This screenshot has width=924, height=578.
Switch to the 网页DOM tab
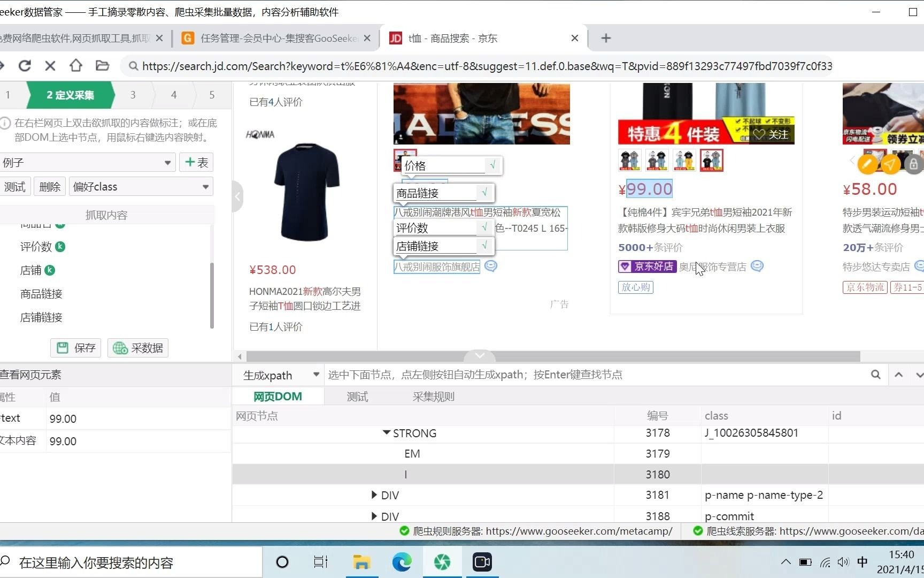pyautogui.click(x=278, y=397)
